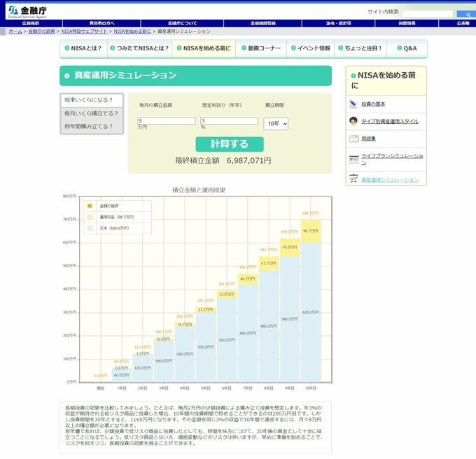
Task: Open the 利用者の方へ header menu
Action: point(102,23)
